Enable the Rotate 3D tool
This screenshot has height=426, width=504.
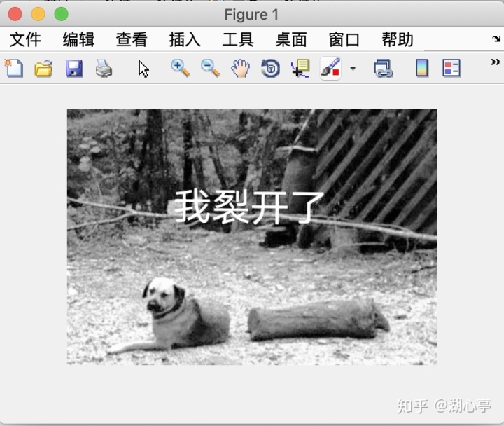point(270,68)
